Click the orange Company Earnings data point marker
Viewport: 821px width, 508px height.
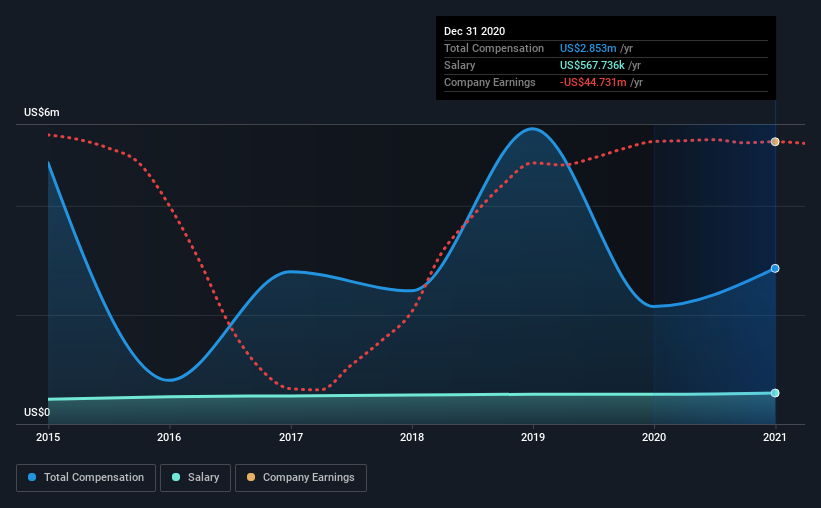[775, 142]
